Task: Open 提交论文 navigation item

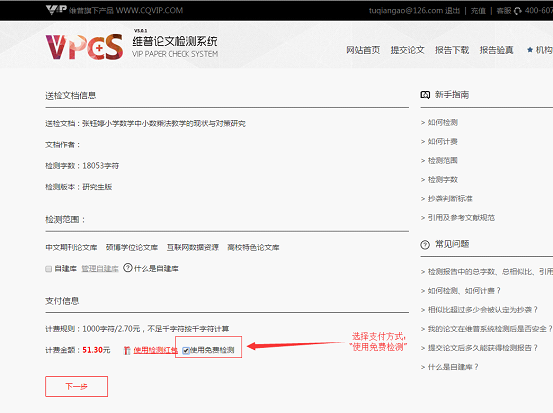Action: pos(407,50)
